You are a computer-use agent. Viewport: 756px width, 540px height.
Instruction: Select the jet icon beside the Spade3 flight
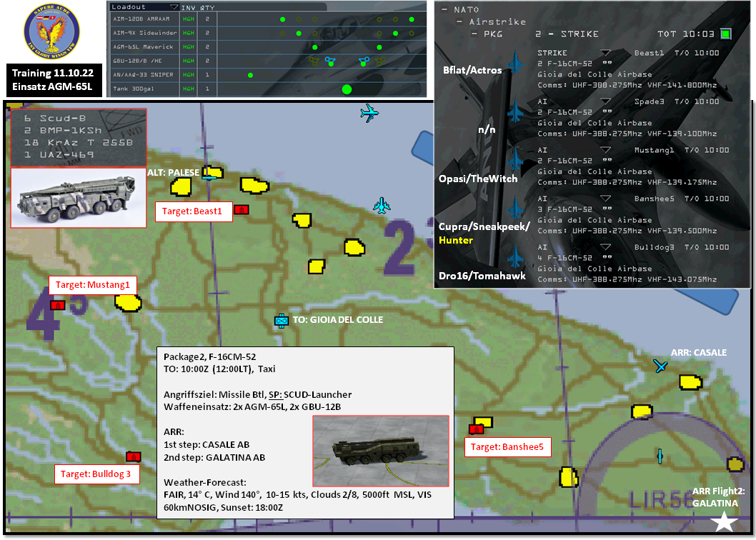pos(516,111)
